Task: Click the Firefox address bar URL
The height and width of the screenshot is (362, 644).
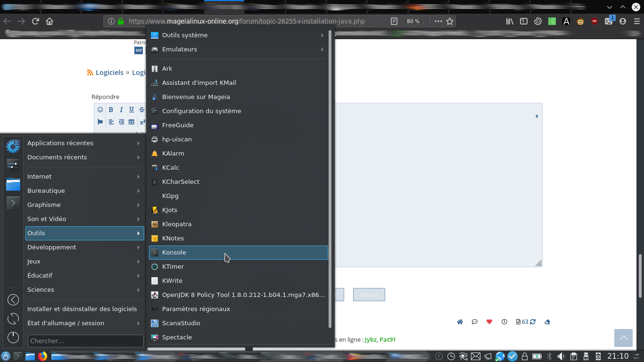Action: click(247, 21)
